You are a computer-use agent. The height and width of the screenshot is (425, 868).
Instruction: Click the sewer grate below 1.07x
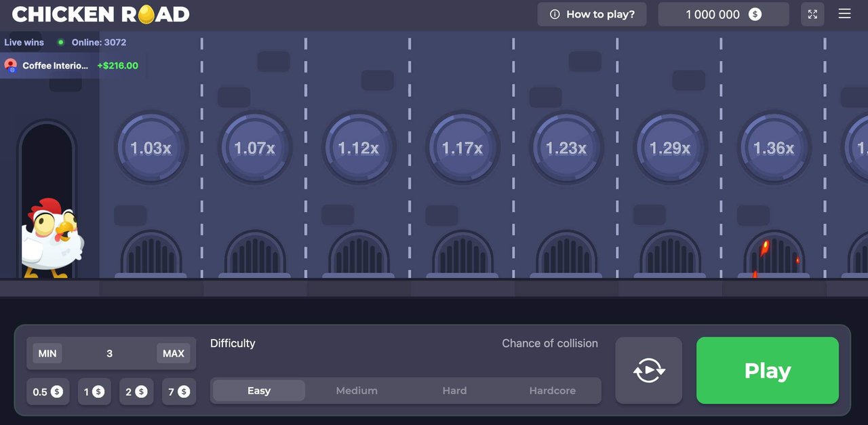pyautogui.click(x=254, y=254)
